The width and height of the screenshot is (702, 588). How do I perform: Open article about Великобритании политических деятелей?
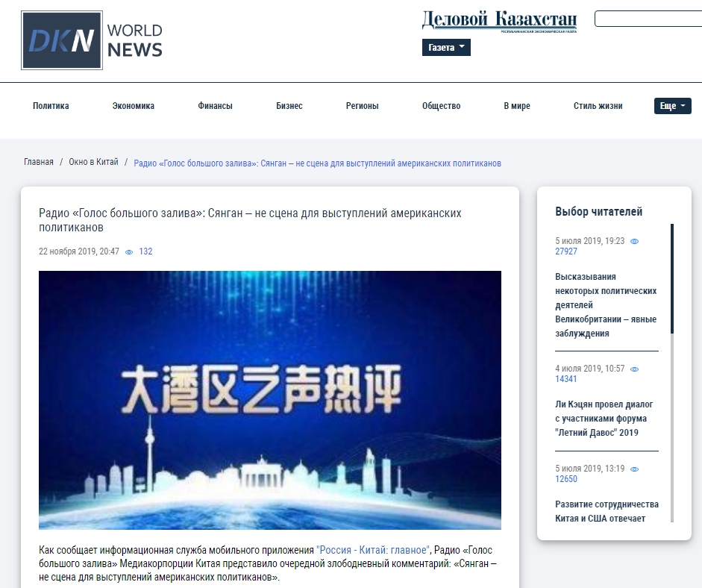(x=606, y=305)
